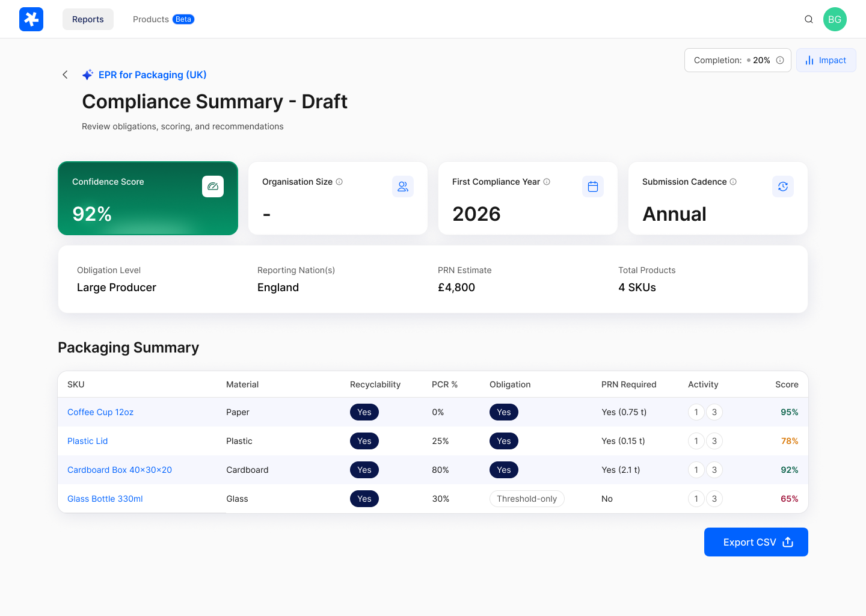Click the search magnifier in the top bar
This screenshot has height=616, width=866.
[x=808, y=19]
